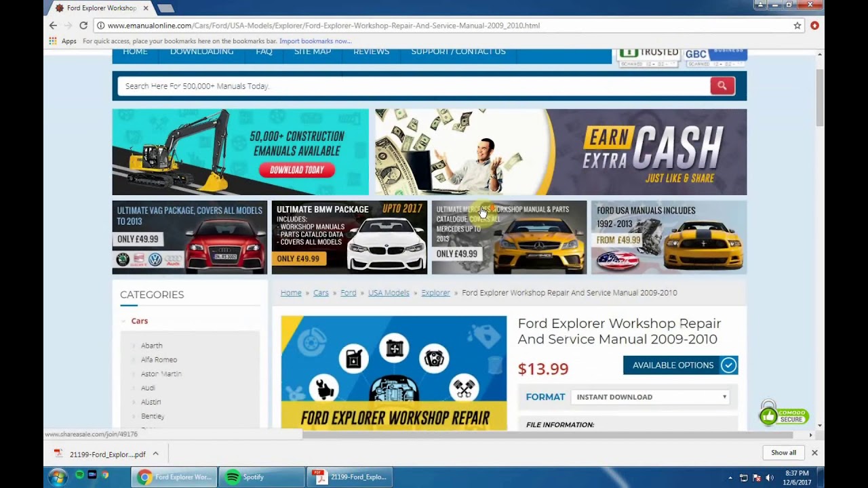Bookmark this page with the star icon
The image size is (868, 488).
click(x=797, y=26)
